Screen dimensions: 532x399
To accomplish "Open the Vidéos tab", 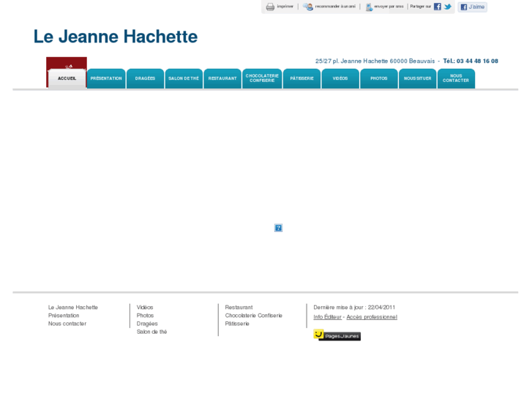I will (x=340, y=78).
